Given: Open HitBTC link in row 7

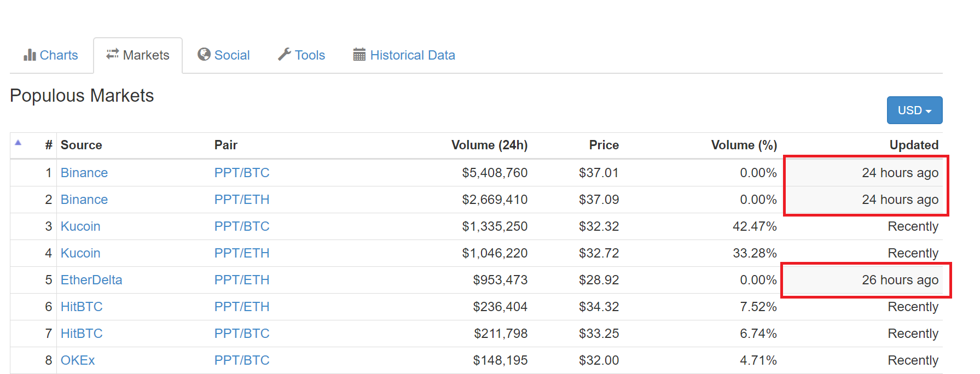Looking at the screenshot, I should pyautogui.click(x=82, y=334).
